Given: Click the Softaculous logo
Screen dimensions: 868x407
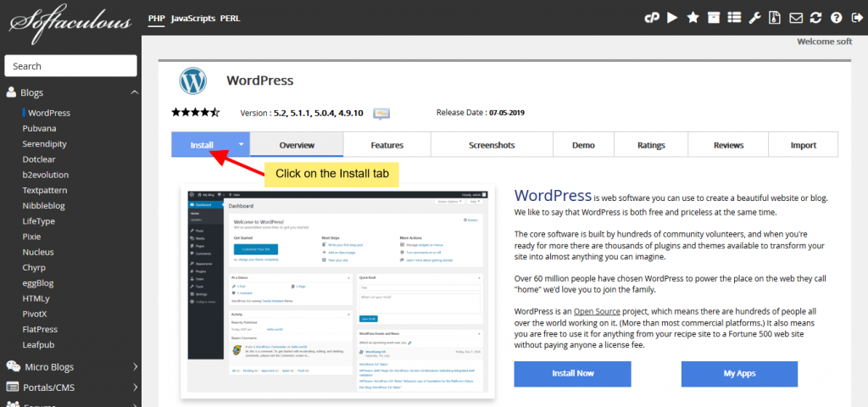Looking at the screenshot, I should pyautogui.click(x=70, y=23).
